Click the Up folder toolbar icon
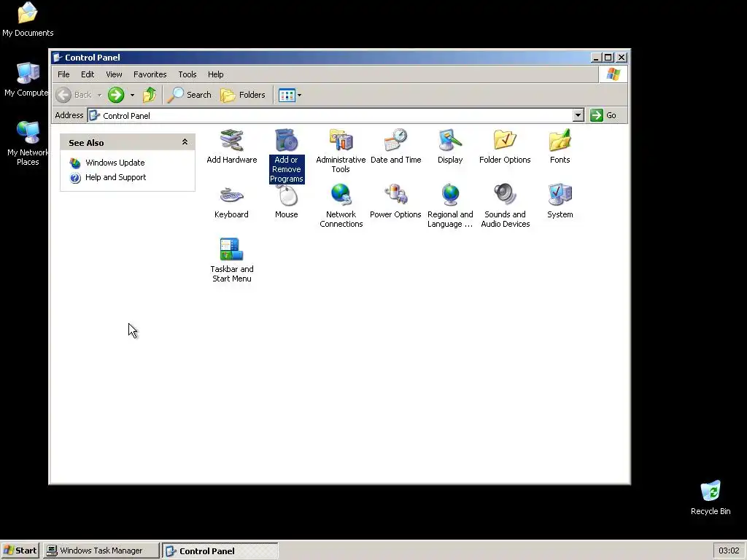Screen dimensions: 747x560 click(149, 95)
